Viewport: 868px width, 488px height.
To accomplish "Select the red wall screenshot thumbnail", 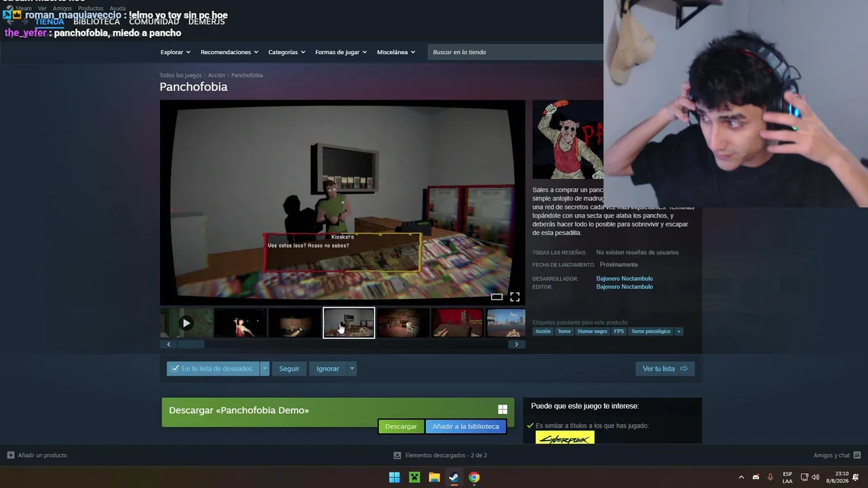I will tap(458, 323).
